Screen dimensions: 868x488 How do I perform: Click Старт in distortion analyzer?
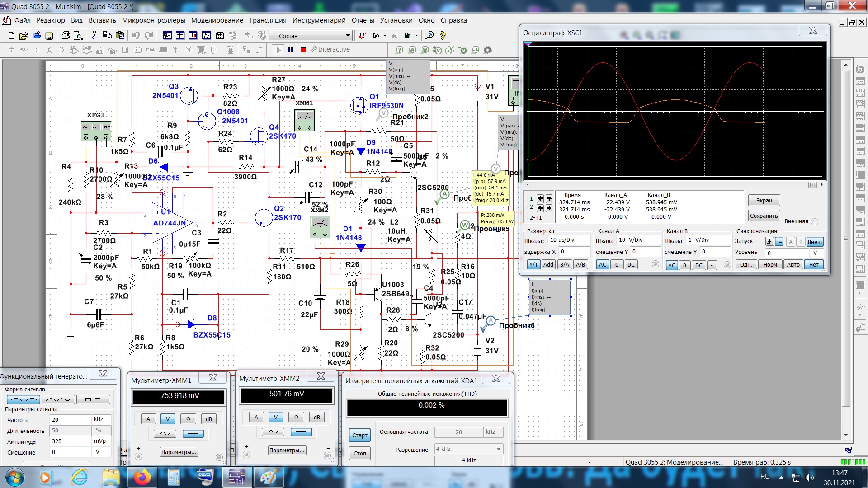pyautogui.click(x=360, y=435)
